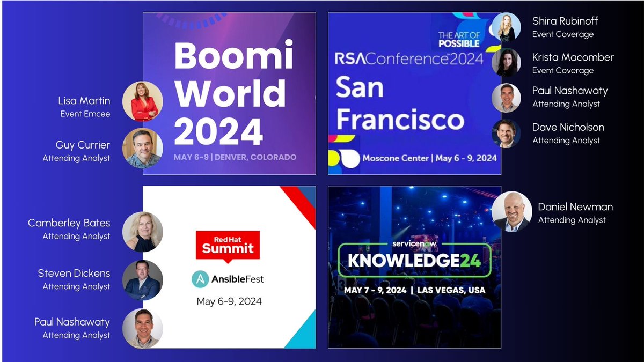Select Daniel Newman's profile photo
The height and width of the screenshot is (362, 644).
(511, 212)
